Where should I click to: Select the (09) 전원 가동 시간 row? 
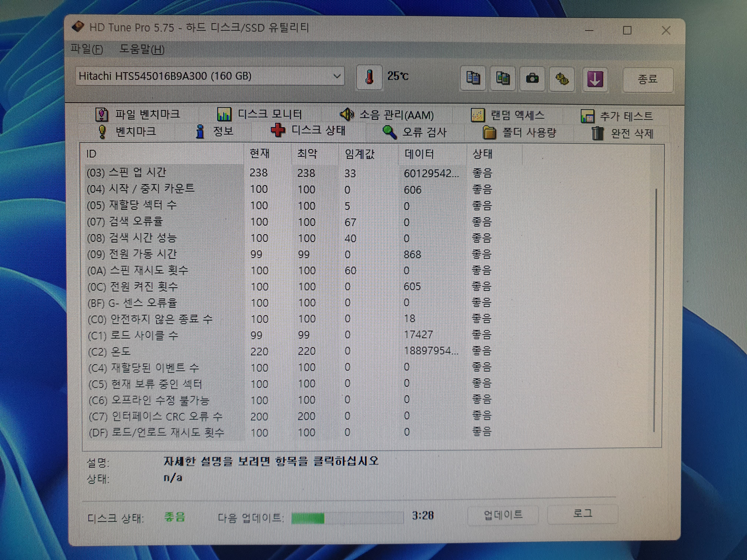tap(289, 254)
